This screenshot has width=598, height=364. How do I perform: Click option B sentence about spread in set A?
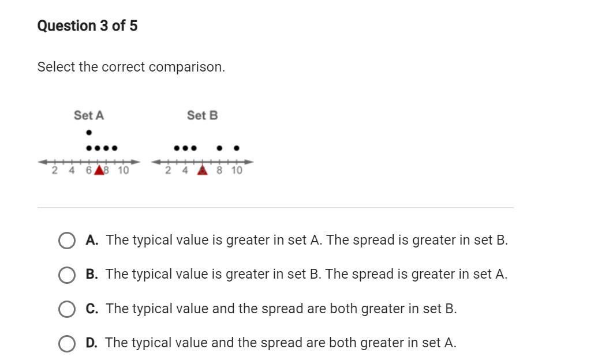[416, 275]
